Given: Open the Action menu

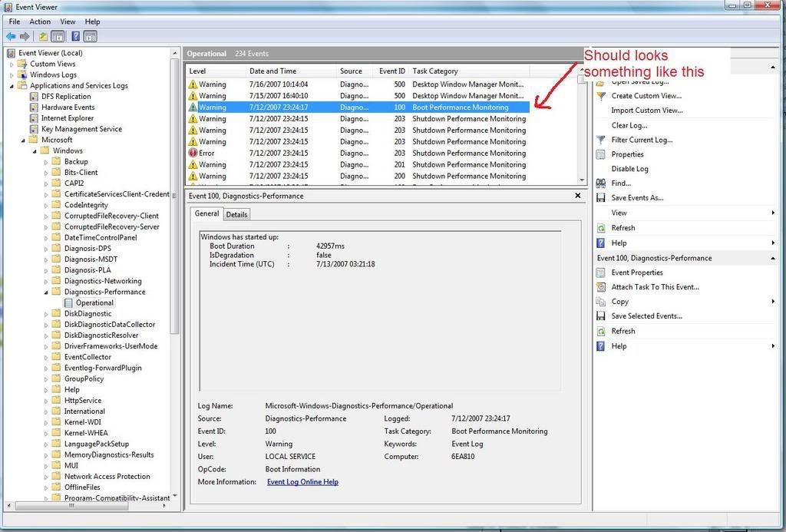Looking at the screenshot, I should (x=40, y=21).
